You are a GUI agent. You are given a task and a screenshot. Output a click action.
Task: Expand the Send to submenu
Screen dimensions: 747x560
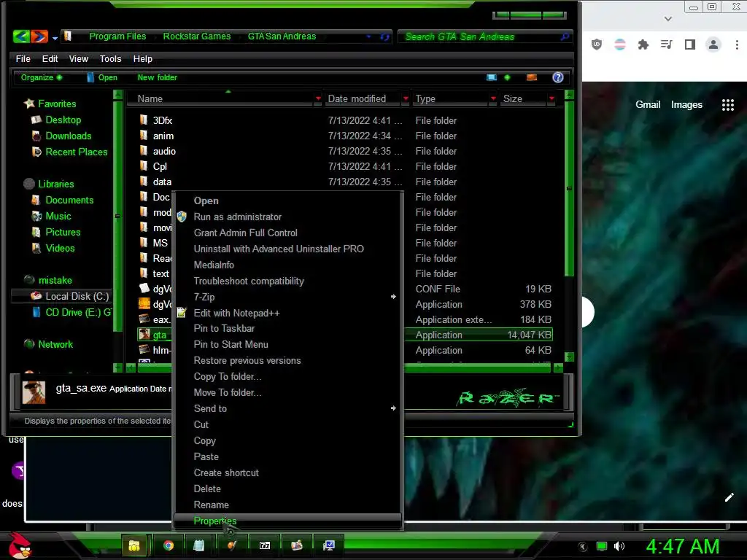[287, 409]
